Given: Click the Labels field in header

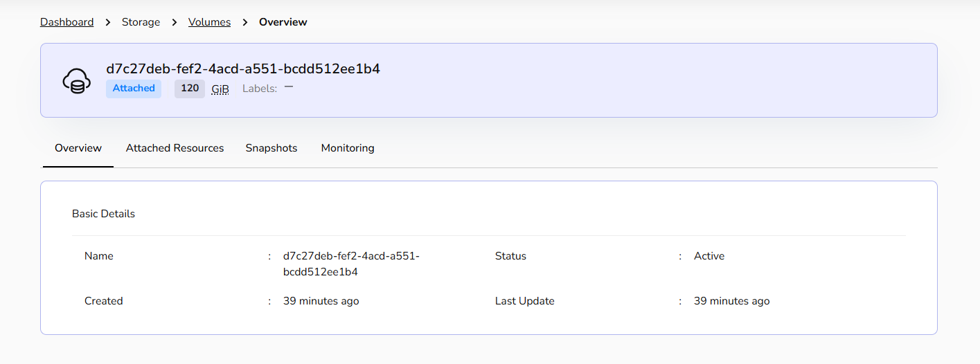Looking at the screenshot, I should point(260,89).
